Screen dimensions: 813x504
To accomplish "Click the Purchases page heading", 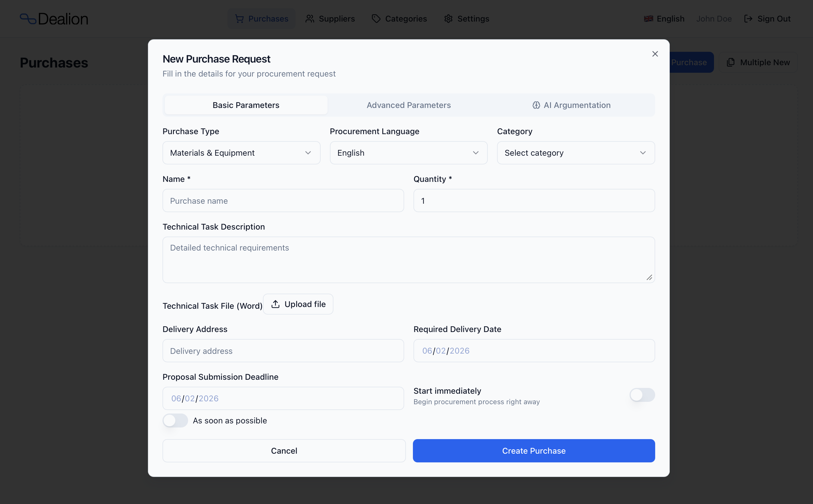I will (54, 63).
